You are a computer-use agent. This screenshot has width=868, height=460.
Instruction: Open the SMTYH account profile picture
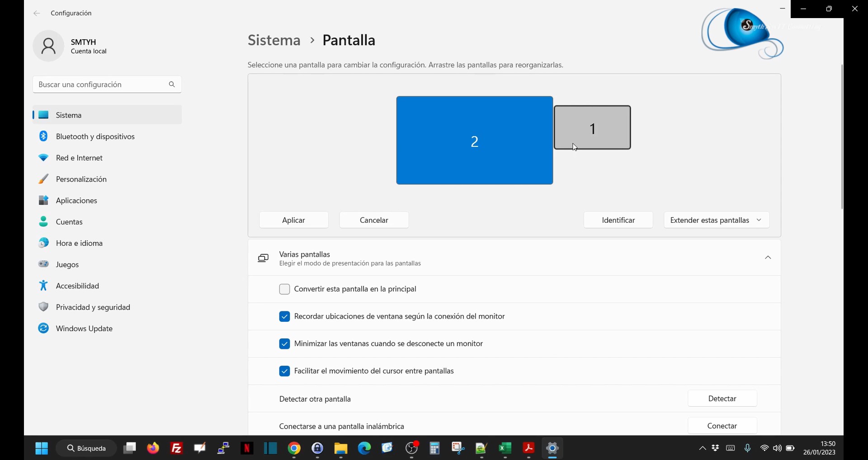(48, 46)
